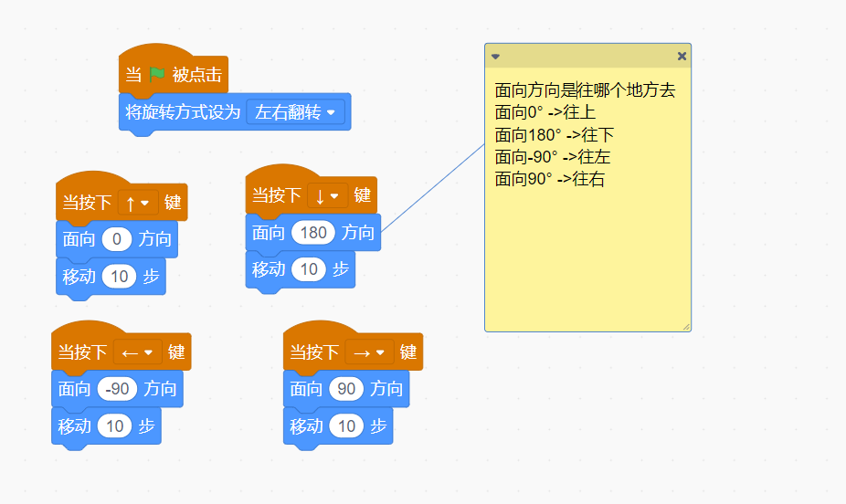Open the right arrow key dropdown
Viewport: 846px width, 504px height.
369,352
